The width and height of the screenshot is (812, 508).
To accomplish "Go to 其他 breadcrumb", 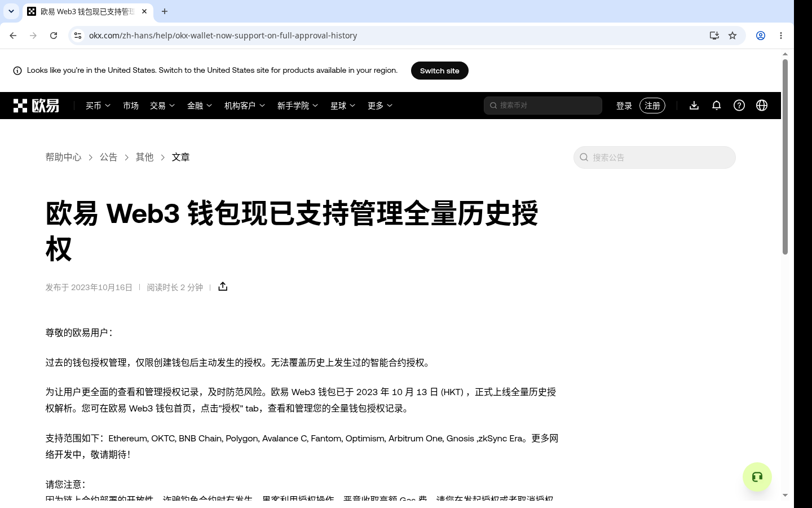I will coord(145,157).
